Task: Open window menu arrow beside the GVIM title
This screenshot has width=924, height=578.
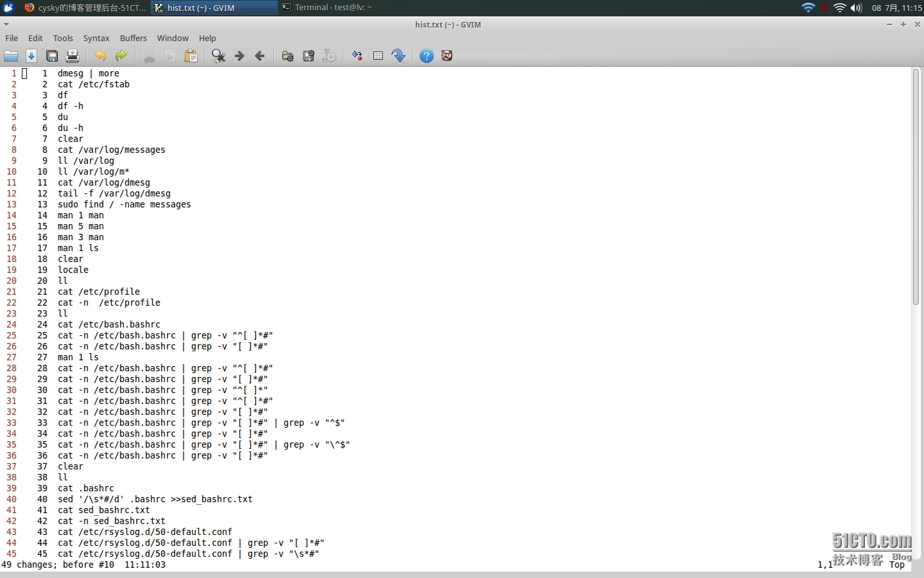Action: tap(6, 24)
